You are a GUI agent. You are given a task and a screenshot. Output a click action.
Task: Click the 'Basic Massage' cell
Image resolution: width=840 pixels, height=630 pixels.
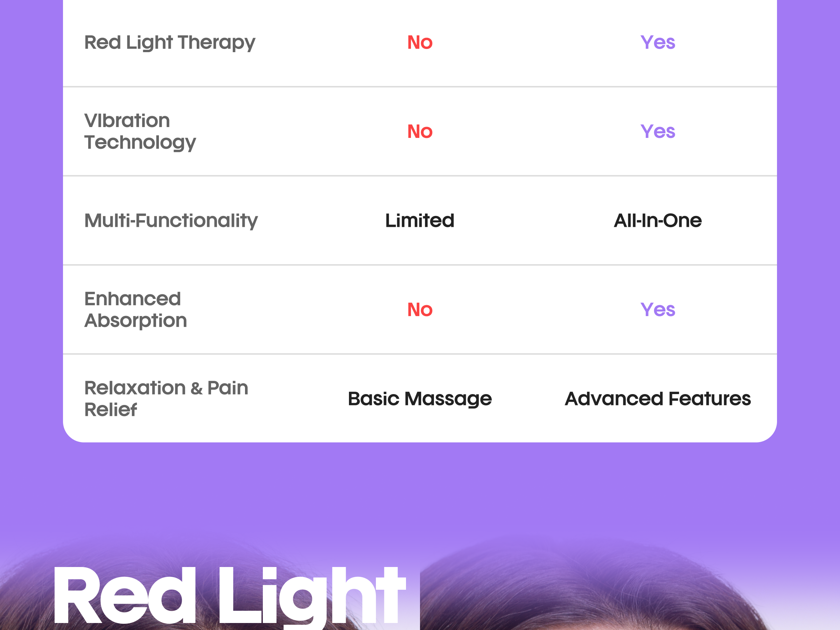[420, 399]
